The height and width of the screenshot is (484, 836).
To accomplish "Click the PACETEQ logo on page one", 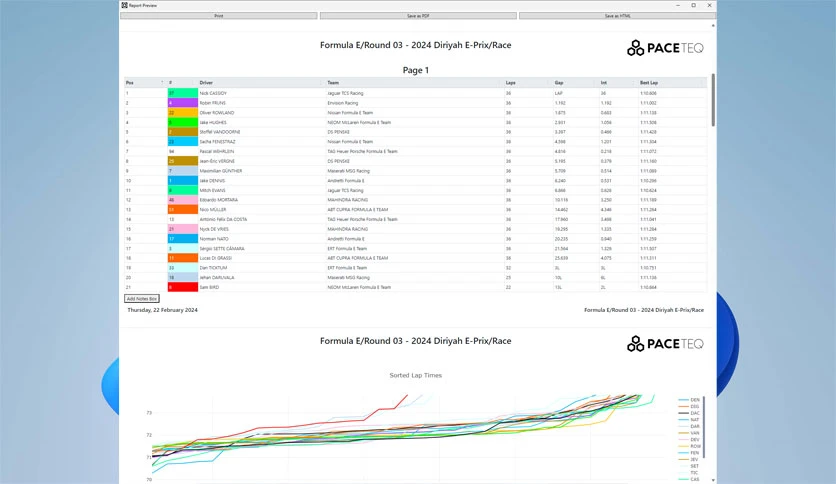I will [665, 48].
